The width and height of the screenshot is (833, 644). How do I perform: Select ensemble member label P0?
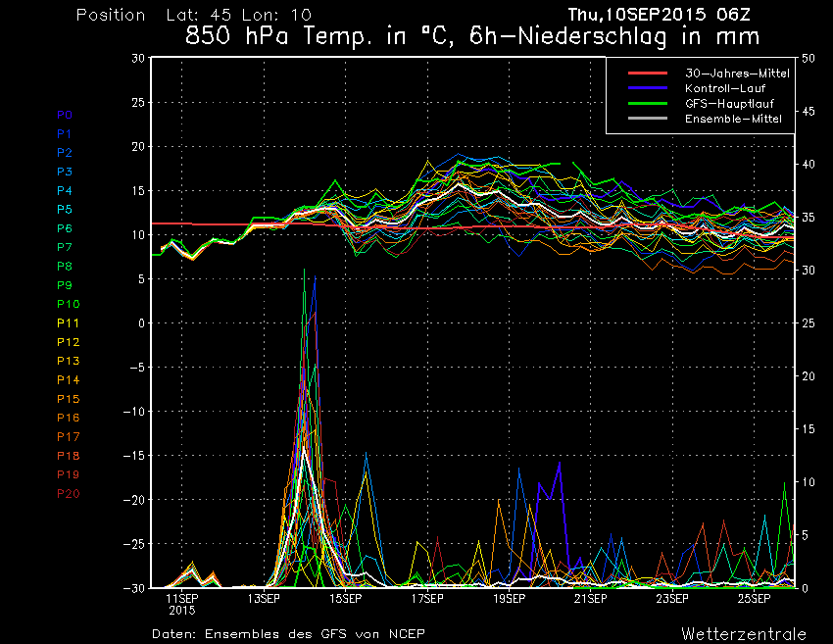(65, 115)
